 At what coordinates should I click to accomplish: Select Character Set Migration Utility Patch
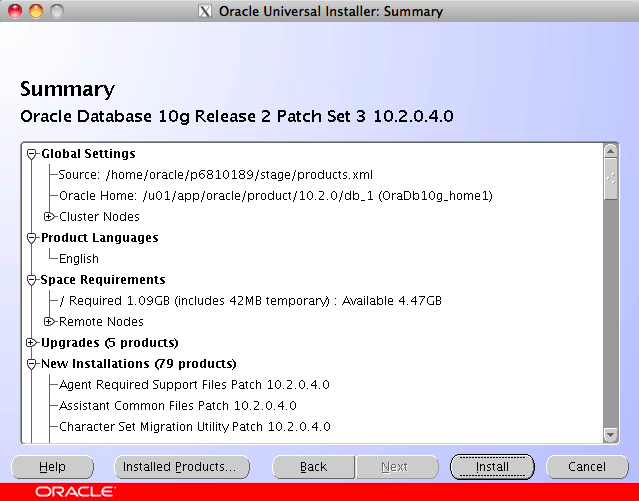[x=194, y=427]
